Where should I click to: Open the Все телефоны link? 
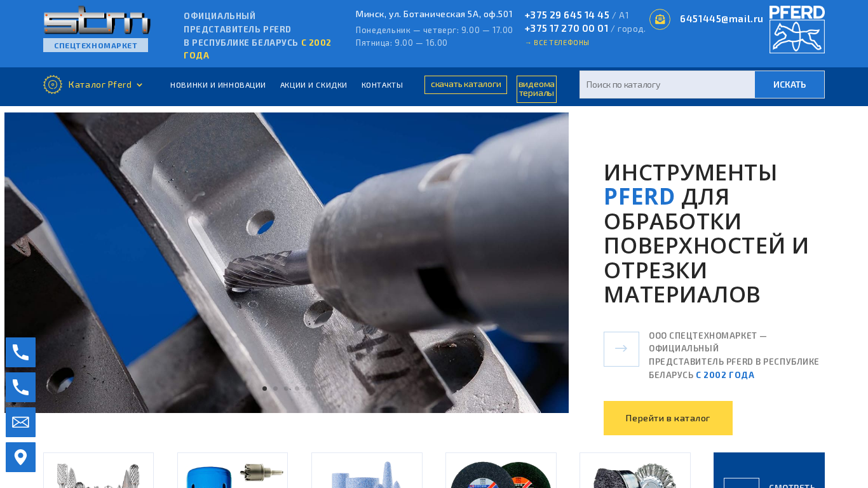click(x=557, y=43)
